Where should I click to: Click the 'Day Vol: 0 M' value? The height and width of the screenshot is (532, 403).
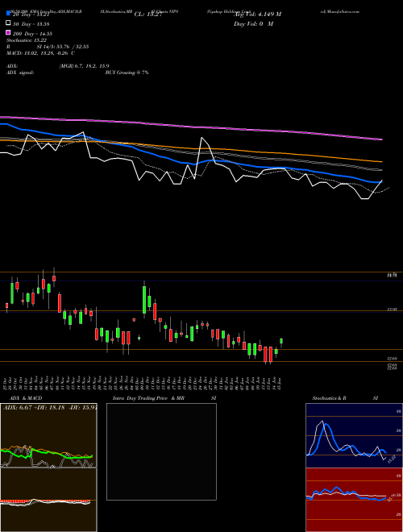[x=253, y=24]
